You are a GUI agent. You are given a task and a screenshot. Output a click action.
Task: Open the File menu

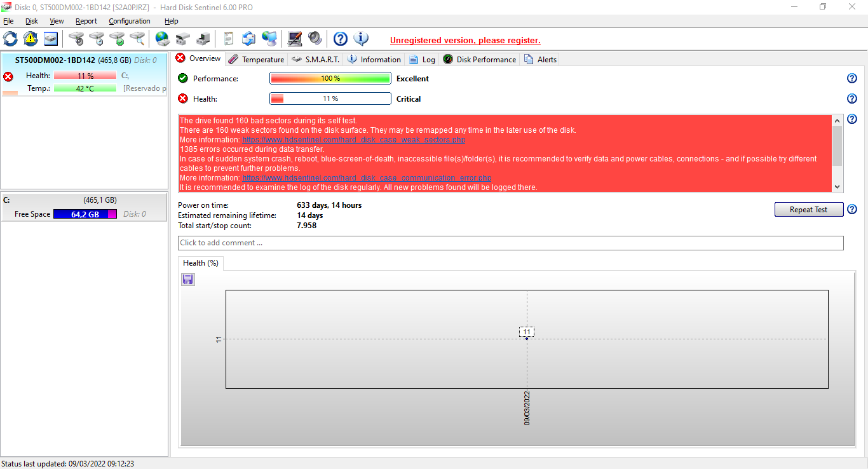8,21
